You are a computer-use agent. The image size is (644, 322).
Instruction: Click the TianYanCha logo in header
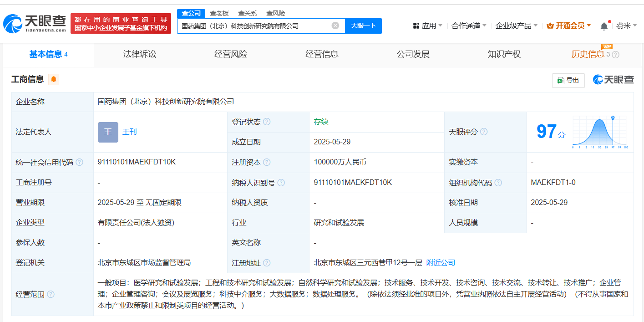[35, 24]
